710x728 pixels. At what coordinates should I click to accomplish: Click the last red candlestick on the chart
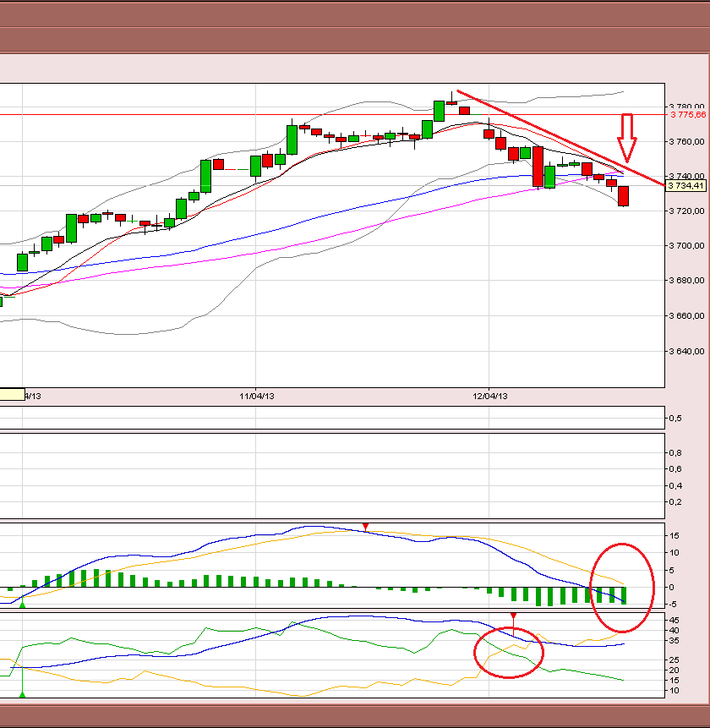click(623, 196)
